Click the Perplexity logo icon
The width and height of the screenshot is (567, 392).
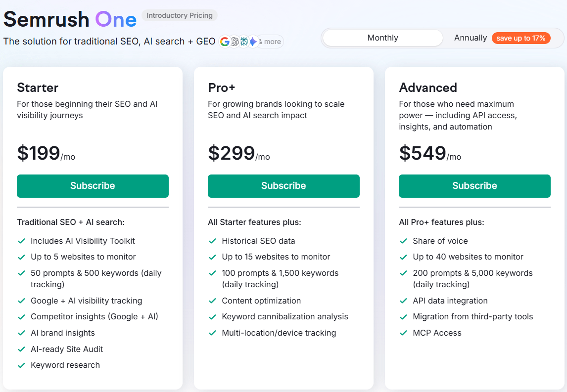[244, 42]
